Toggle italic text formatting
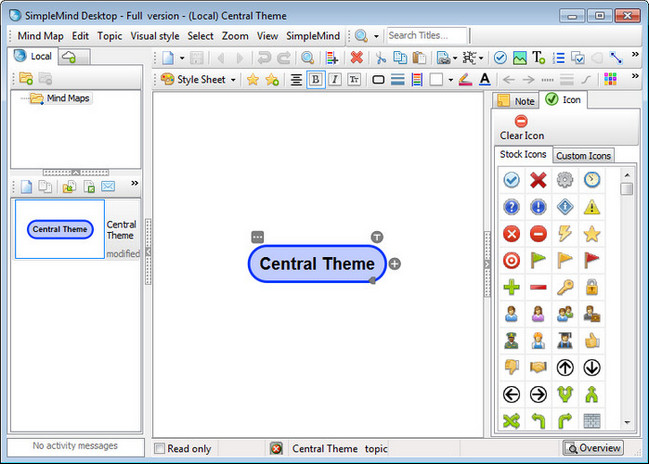Screen dimensions: 649x464 pos(335,80)
